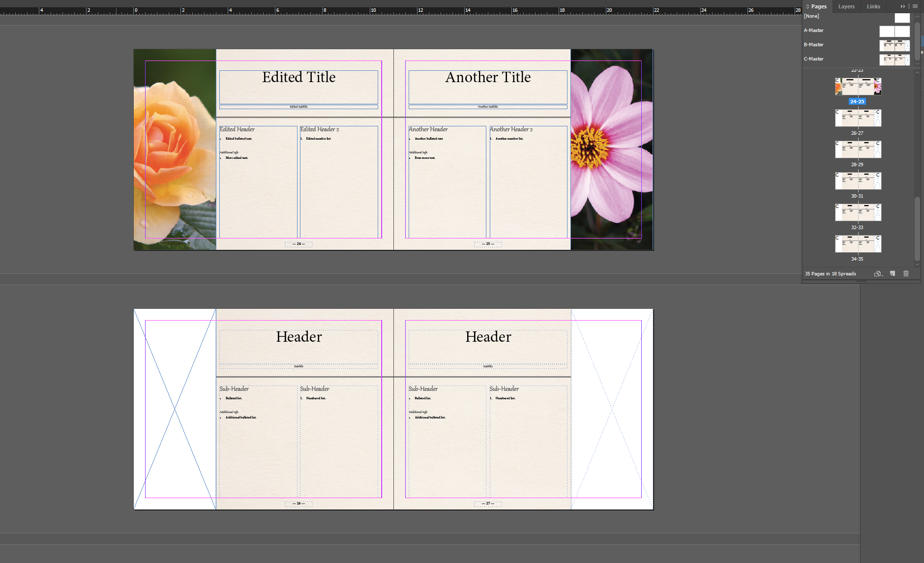Switch to the Layers tab

point(846,6)
